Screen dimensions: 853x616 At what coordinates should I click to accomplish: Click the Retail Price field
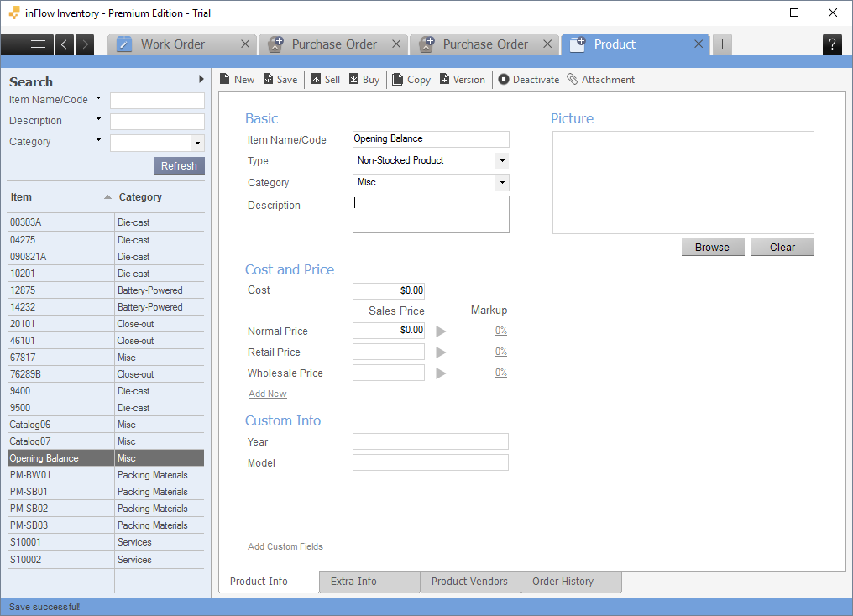pos(389,352)
